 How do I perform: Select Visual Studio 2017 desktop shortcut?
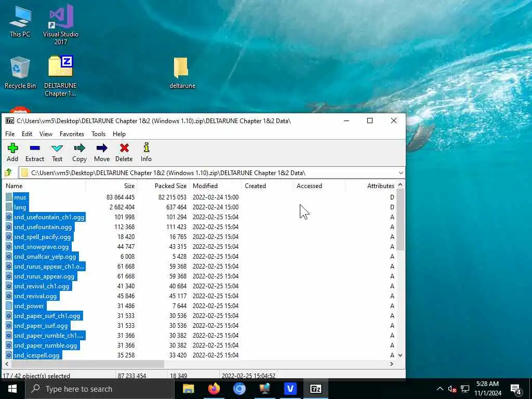[61, 25]
